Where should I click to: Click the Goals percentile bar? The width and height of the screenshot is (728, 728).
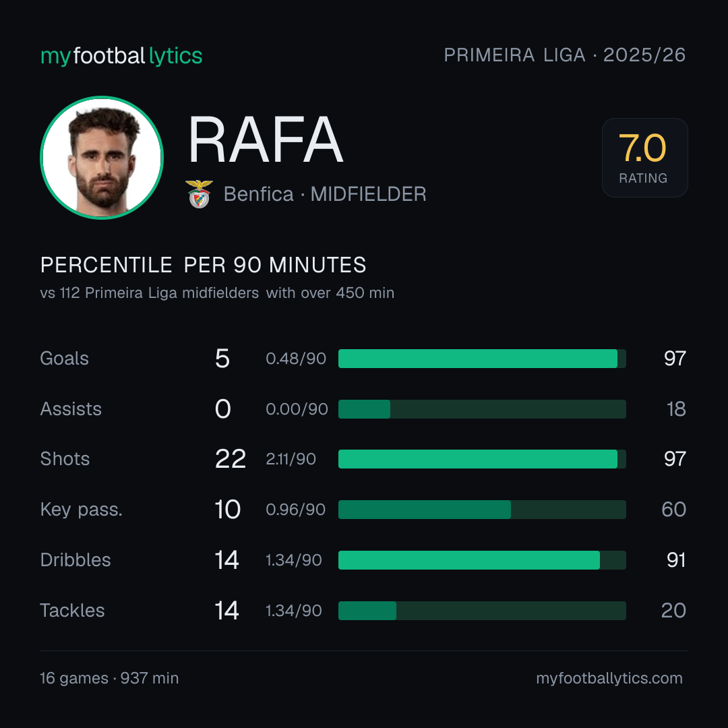[x=482, y=359]
